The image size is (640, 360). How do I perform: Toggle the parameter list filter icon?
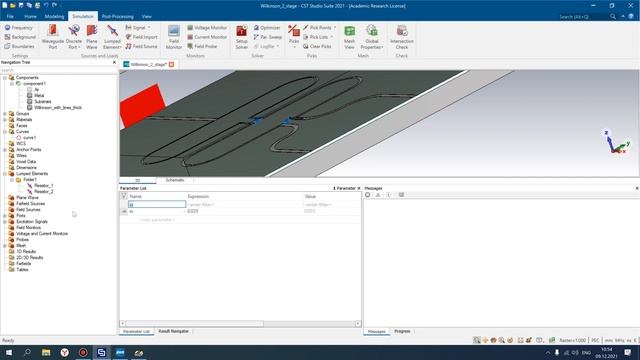[124, 196]
